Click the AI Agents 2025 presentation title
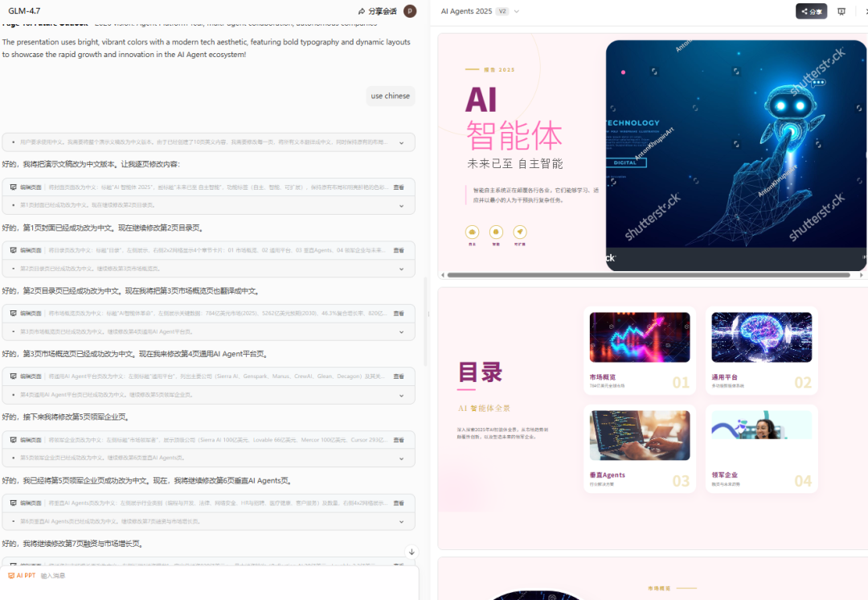 [466, 11]
